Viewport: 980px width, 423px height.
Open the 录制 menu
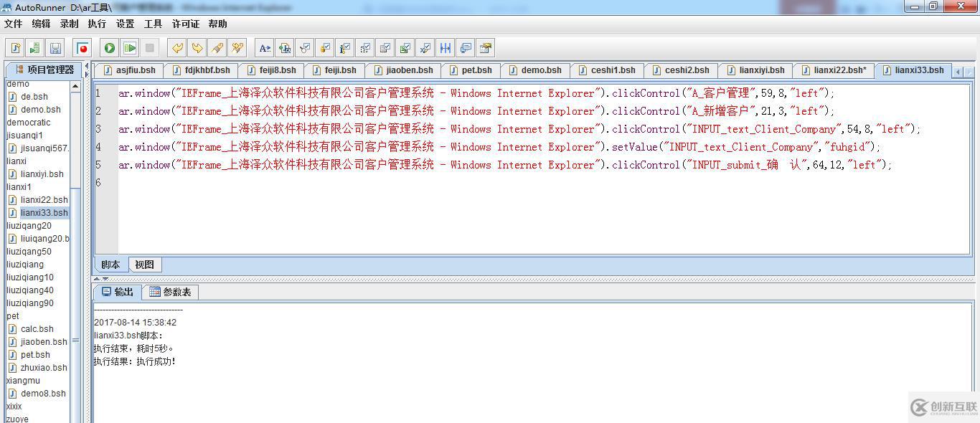point(70,24)
